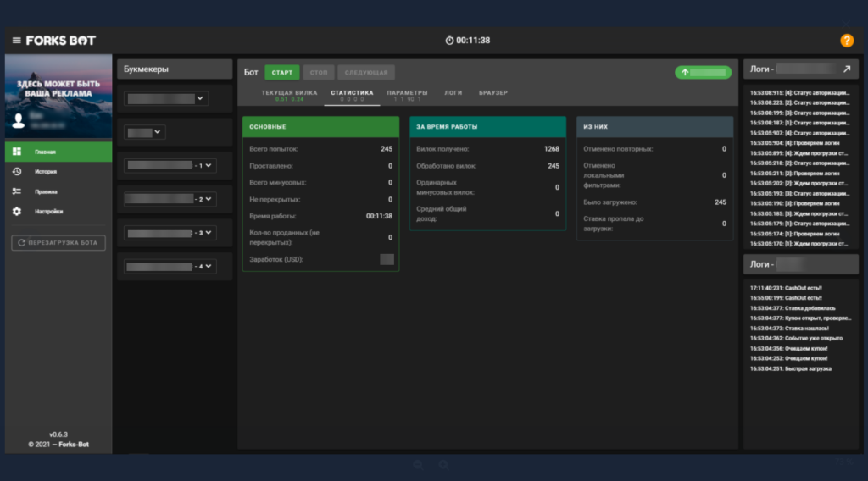Click the За время работы card header

[487, 127]
